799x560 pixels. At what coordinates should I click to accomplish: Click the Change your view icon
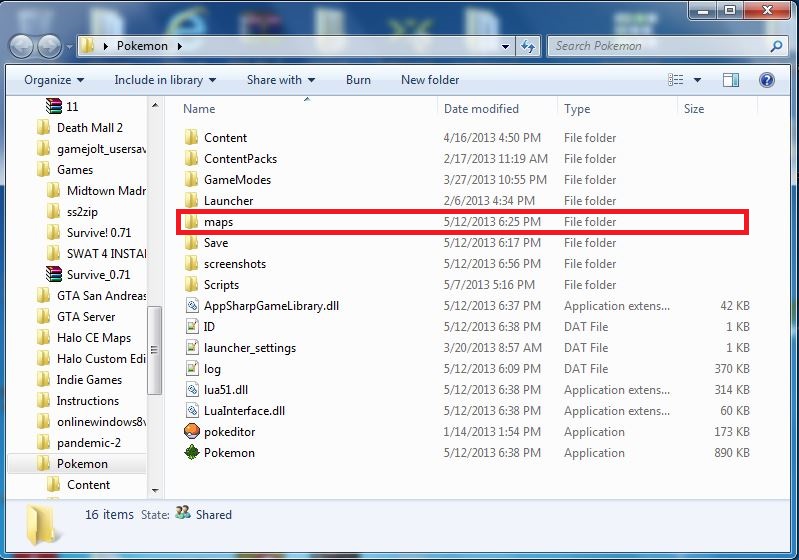[676, 80]
